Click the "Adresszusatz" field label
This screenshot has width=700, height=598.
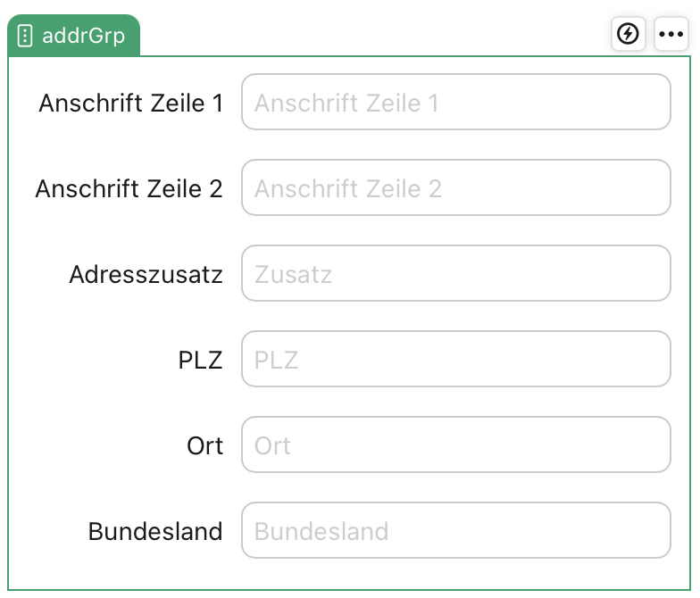(146, 274)
